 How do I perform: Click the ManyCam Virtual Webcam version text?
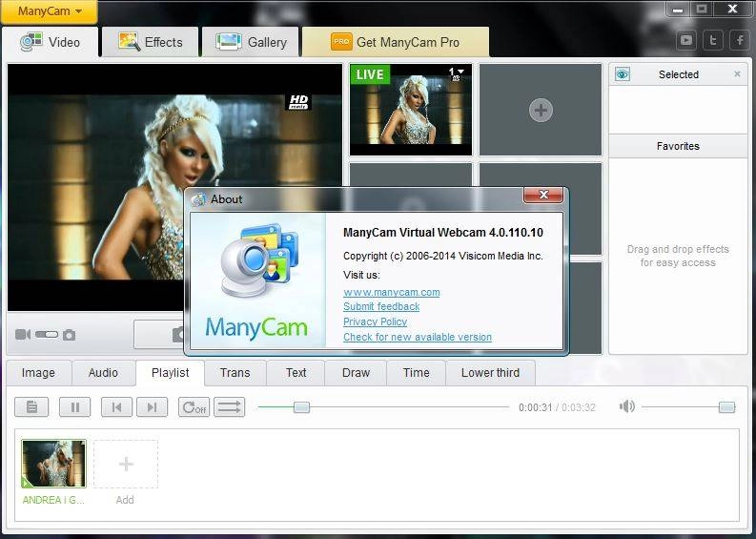click(x=443, y=233)
